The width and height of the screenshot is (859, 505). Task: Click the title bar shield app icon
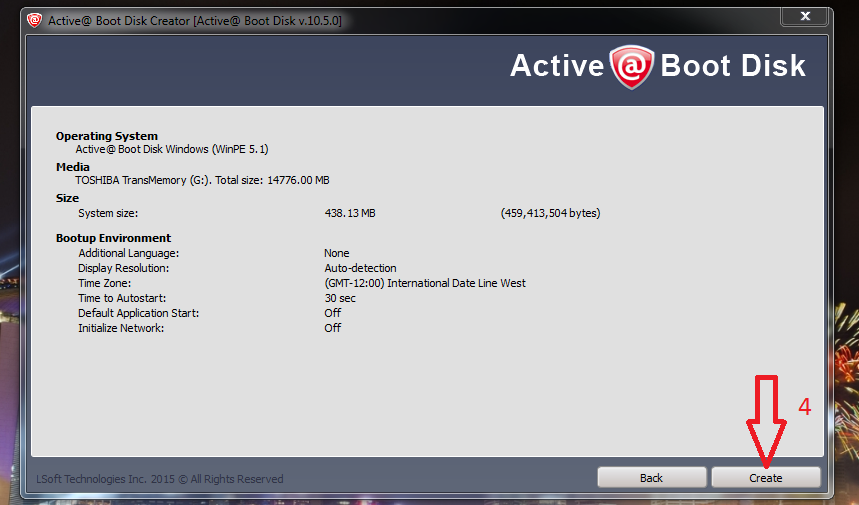pyautogui.click(x=35, y=21)
